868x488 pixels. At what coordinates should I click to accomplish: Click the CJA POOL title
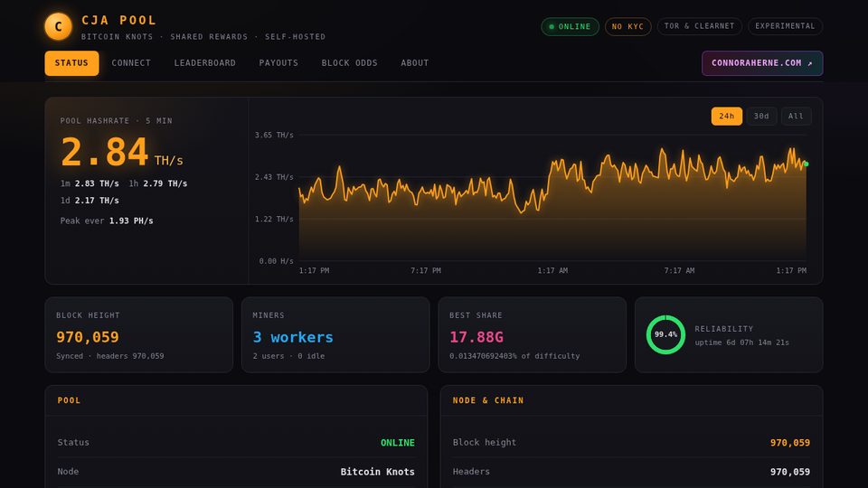pyautogui.click(x=119, y=21)
